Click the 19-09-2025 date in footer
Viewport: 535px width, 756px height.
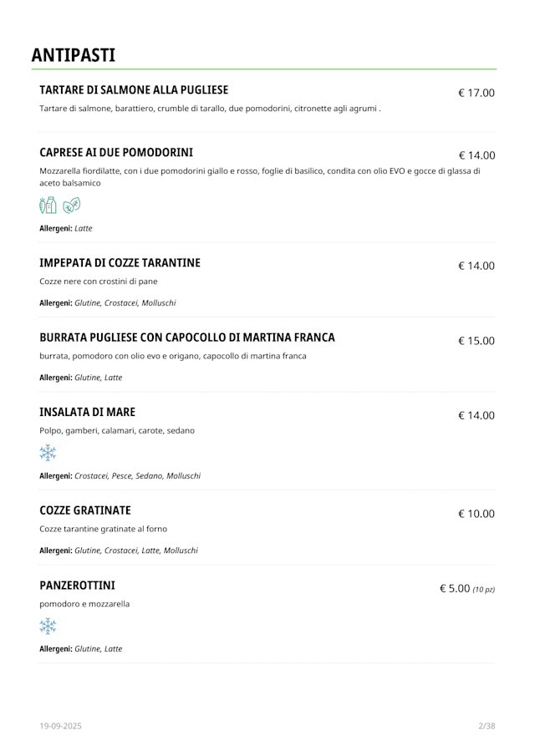tap(60, 726)
